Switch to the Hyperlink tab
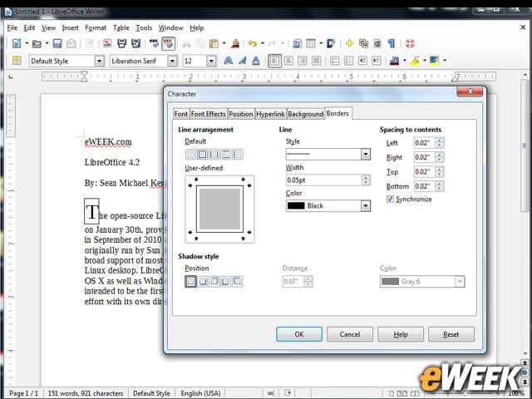Screen dimensions: 532x399 [270, 114]
